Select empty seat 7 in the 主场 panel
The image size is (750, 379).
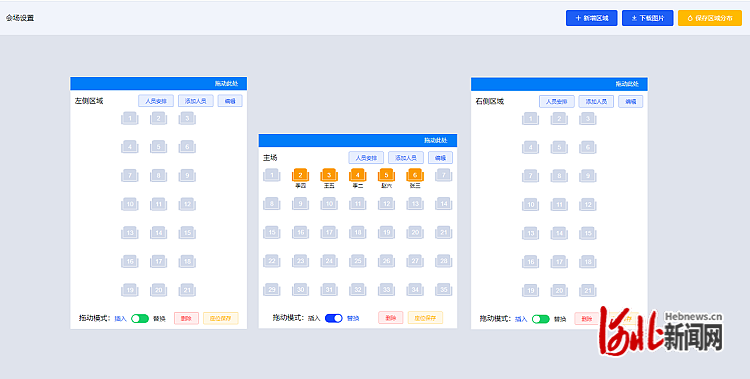click(444, 176)
